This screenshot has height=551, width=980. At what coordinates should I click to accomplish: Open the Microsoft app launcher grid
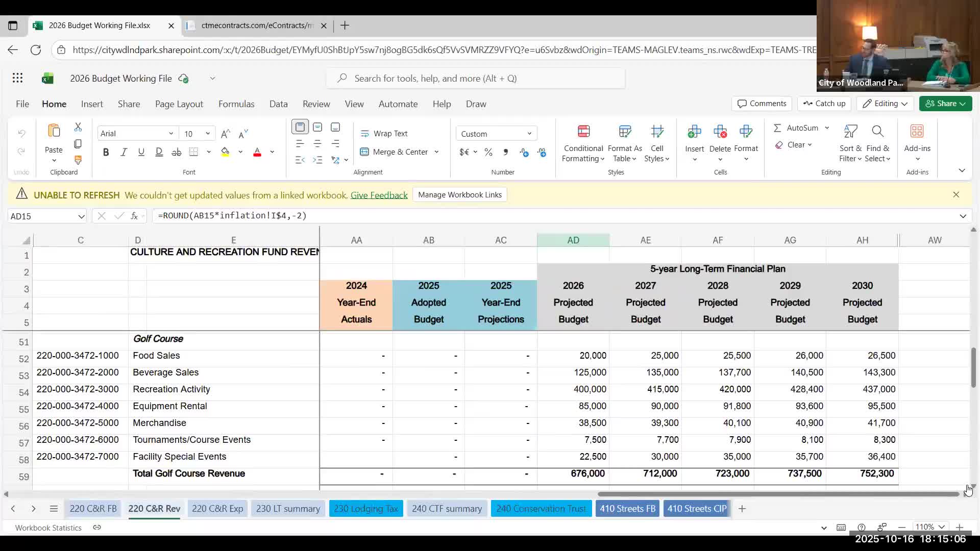17,78
